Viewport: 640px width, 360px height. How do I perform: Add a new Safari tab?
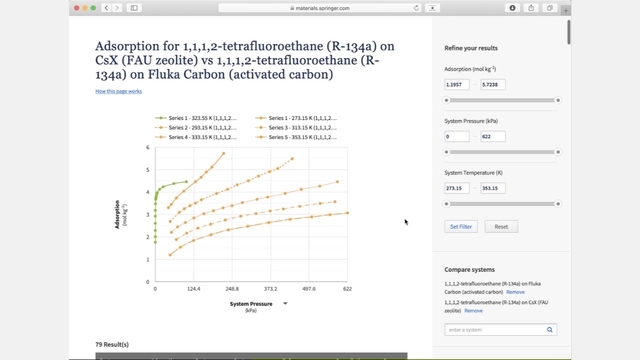click(566, 10)
